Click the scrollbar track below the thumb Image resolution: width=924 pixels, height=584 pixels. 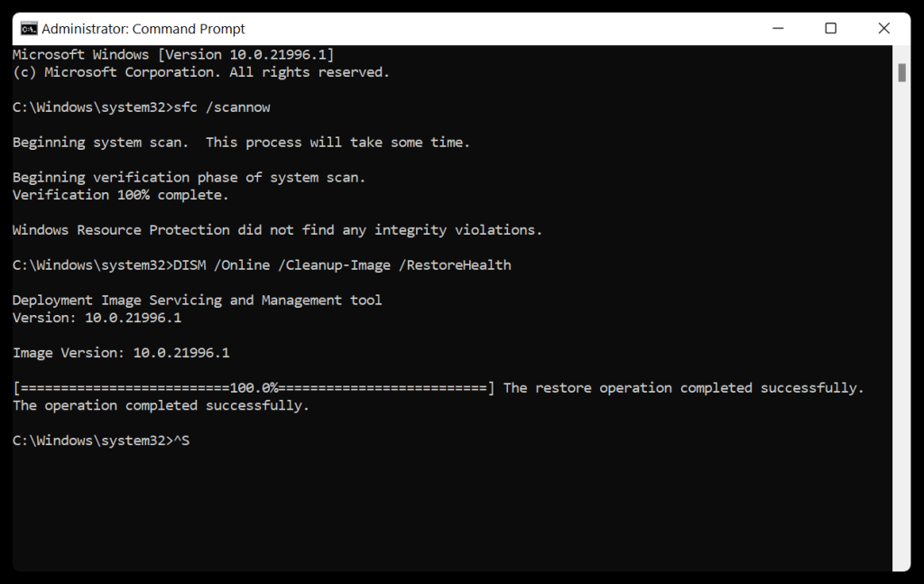coord(901,316)
